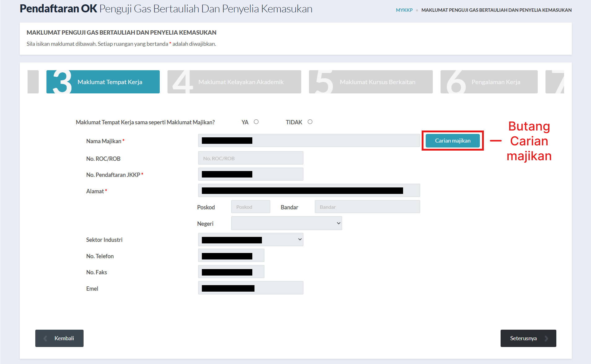Open step 5 Maklumat Kursus Berkaitan
Viewport: 591px width, 364px height.
click(371, 82)
